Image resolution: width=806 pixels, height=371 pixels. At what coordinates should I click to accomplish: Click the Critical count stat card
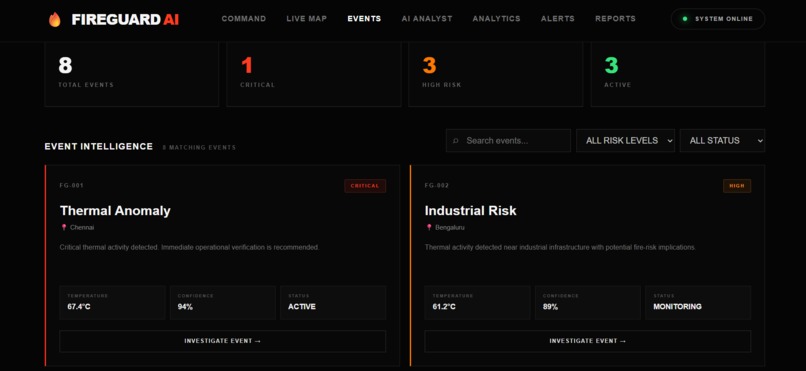click(x=314, y=74)
